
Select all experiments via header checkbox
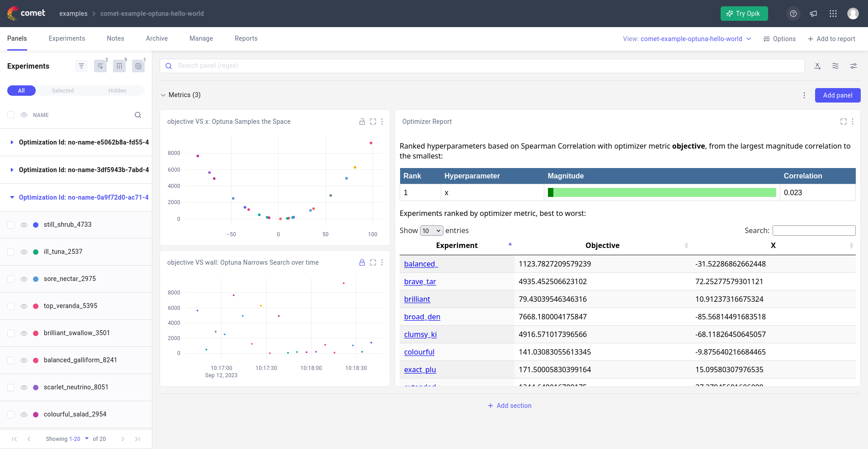pos(11,115)
